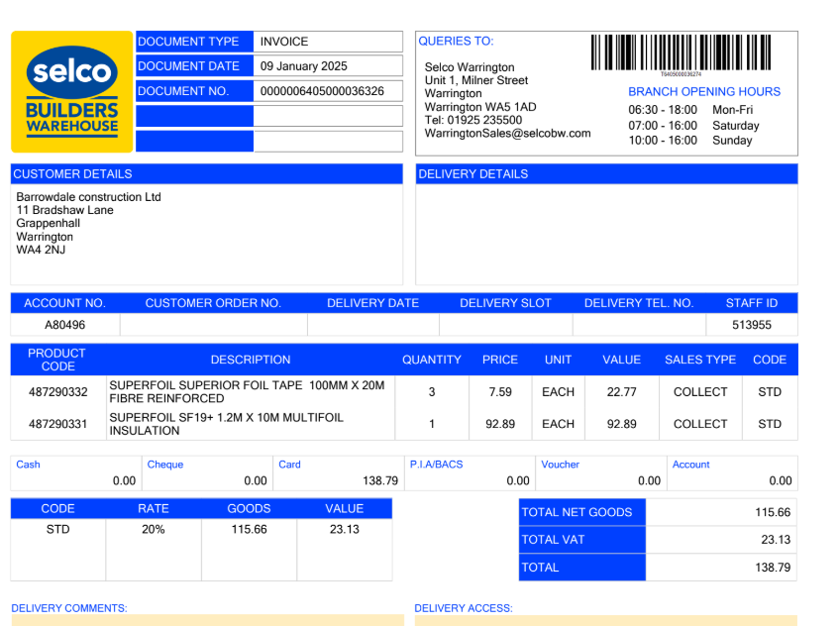Click Card payment amount 138.79
Image resolution: width=840 pixels, height=626 pixels.
(380, 480)
